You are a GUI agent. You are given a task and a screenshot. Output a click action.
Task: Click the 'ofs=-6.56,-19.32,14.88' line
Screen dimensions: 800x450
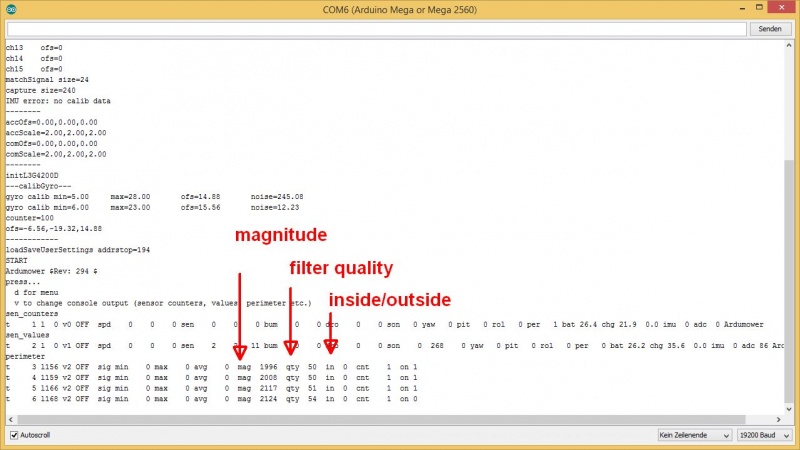coord(54,229)
